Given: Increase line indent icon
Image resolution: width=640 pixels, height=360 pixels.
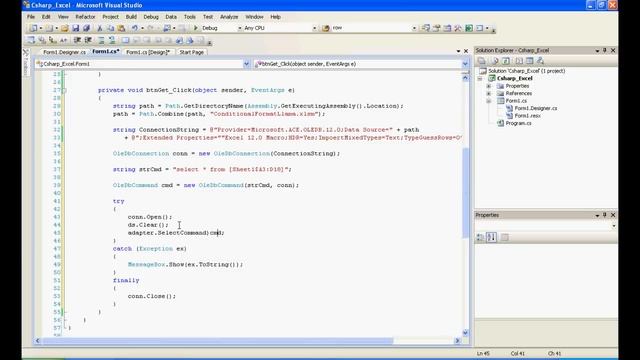Looking at the screenshot, I should [x=88, y=40].
